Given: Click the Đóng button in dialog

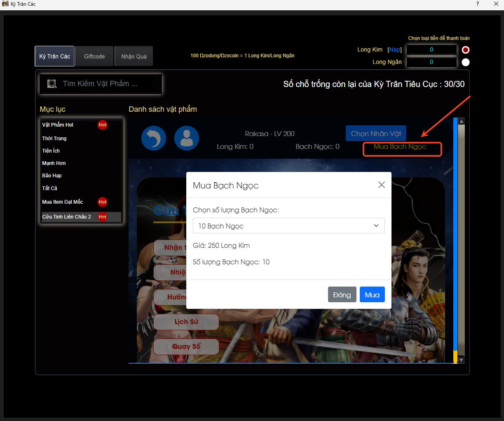Looking at the screenshot, I should [x=342, y=295].
